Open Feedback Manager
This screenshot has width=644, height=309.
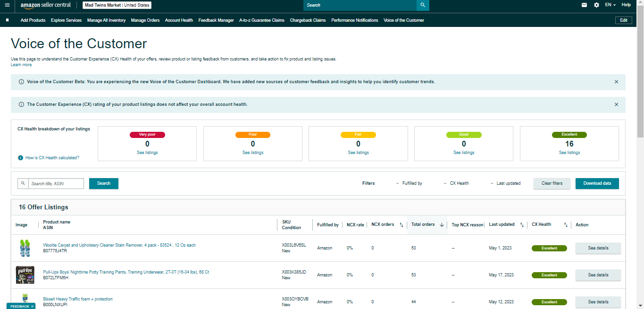click(216, 20)
